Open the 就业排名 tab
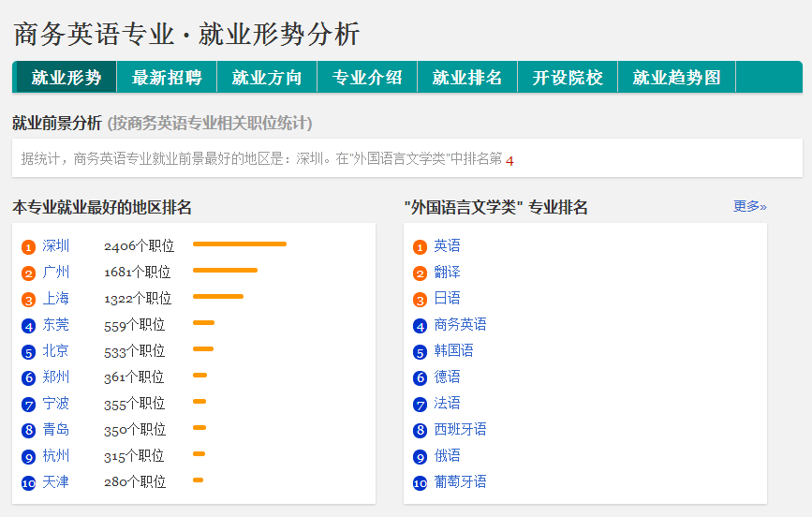812x517 pixels. pos(467,77)
